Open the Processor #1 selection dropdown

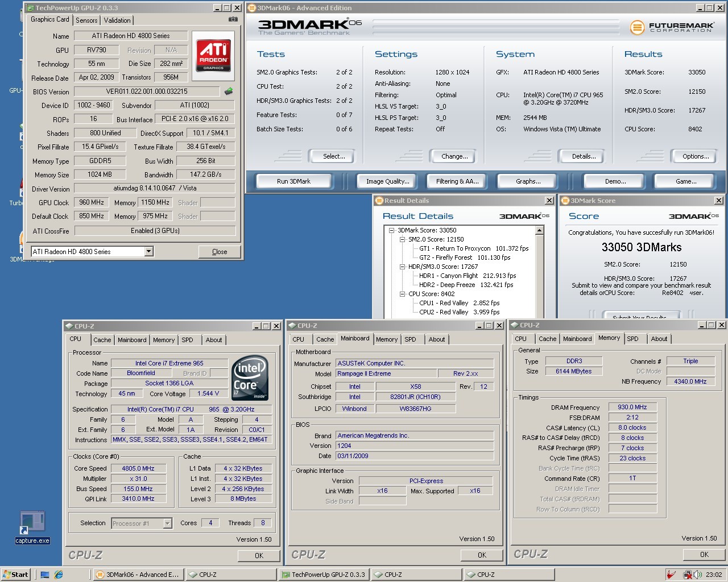[167, 523]
